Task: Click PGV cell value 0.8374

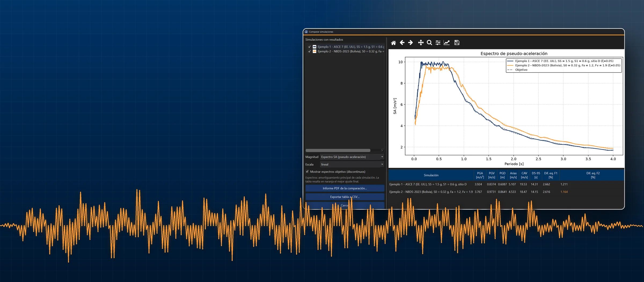Action: point(491,184)
